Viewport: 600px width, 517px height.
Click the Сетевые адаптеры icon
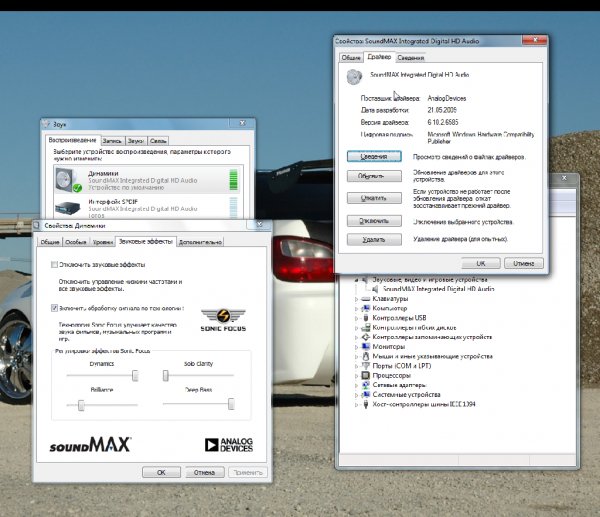point(366,385)
